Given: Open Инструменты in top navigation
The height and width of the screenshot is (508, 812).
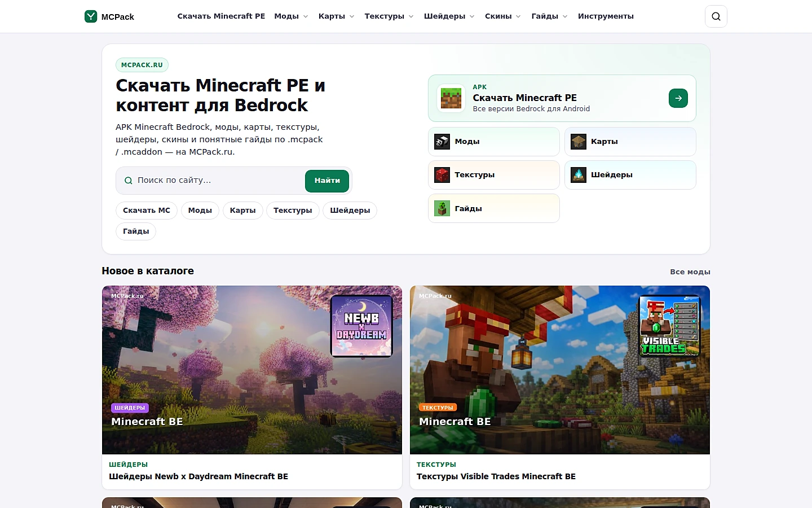Looking at the screenshot, I should pos(606,16).
